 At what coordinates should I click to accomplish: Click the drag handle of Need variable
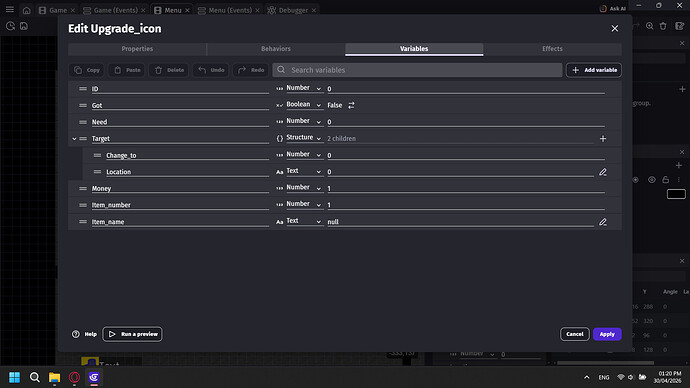(x=83, y=122)
